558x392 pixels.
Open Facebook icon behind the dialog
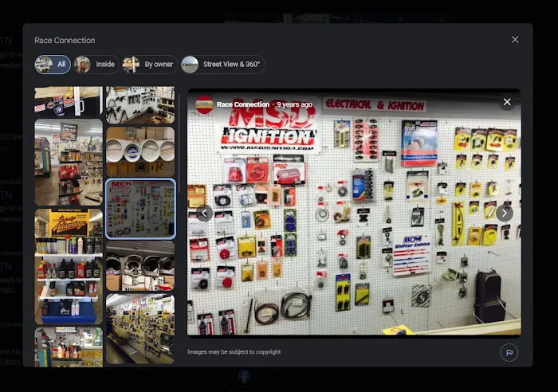[x=245, y=376]
